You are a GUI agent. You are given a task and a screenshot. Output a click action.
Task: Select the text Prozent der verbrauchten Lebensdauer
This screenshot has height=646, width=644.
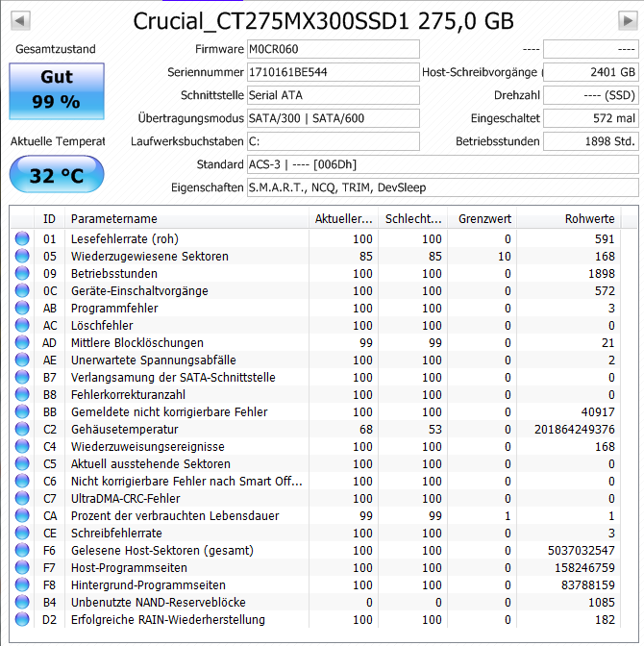(175, 516)
